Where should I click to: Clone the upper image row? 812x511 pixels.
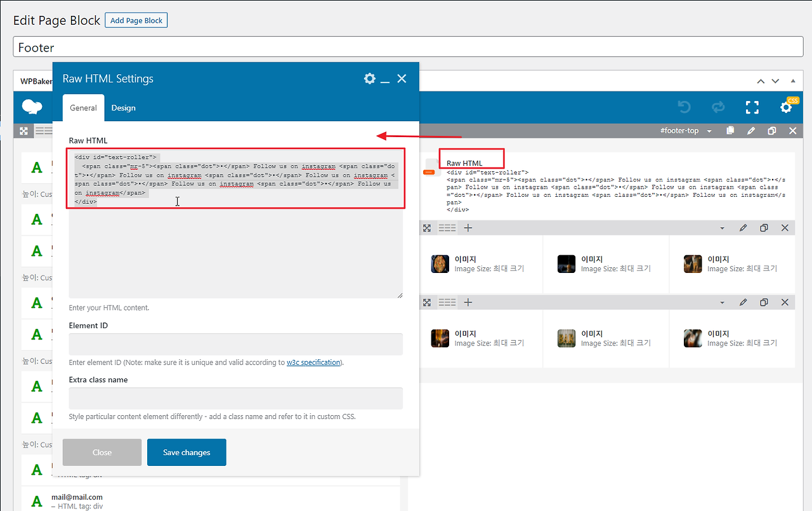pyautogui.click(x=764, y=228)
